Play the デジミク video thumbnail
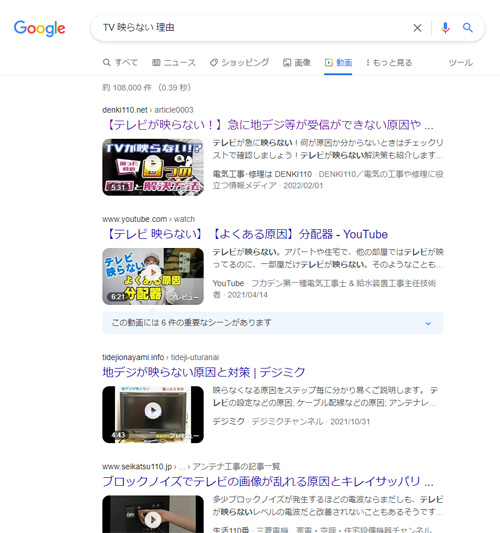The height and width of the screenshot is (533, 500). coord(153,414)
